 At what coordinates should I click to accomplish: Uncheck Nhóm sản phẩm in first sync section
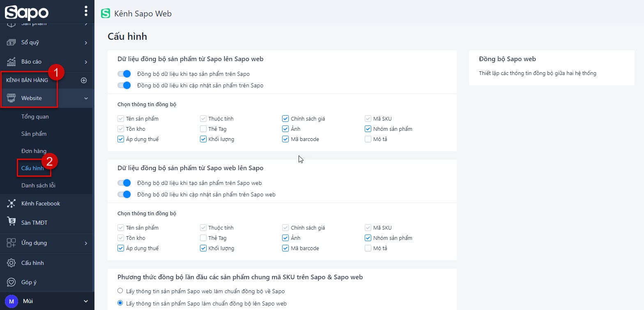[368, 129]
